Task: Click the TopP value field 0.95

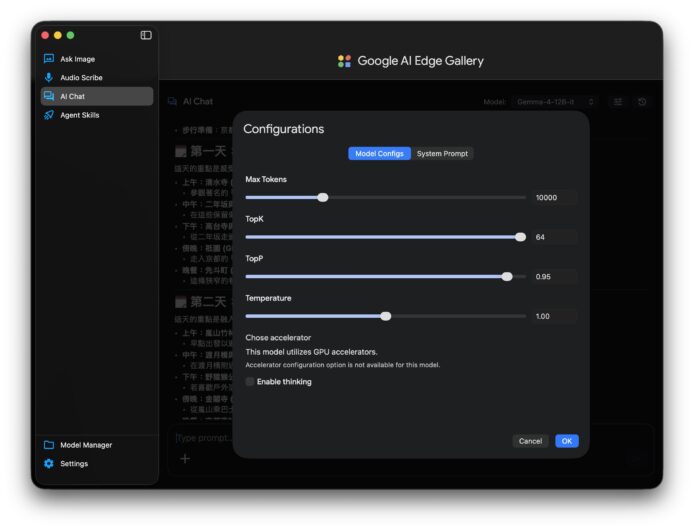Action: coord(555,276)
